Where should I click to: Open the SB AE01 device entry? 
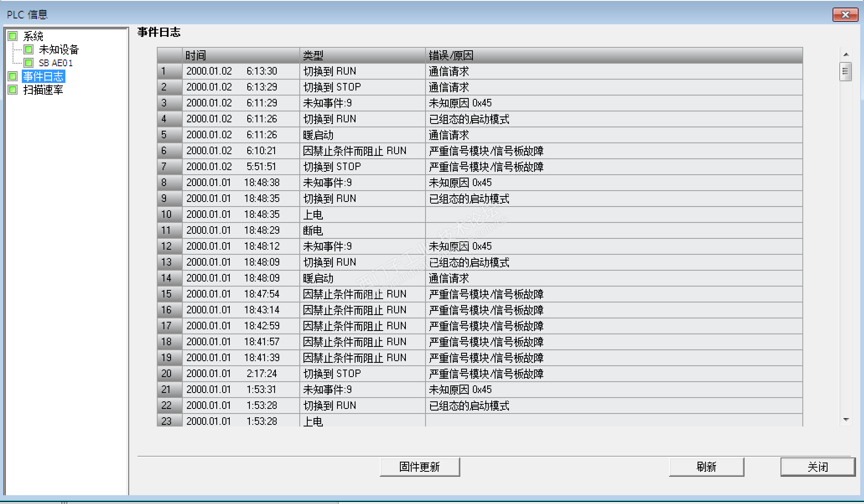(56, 63)
